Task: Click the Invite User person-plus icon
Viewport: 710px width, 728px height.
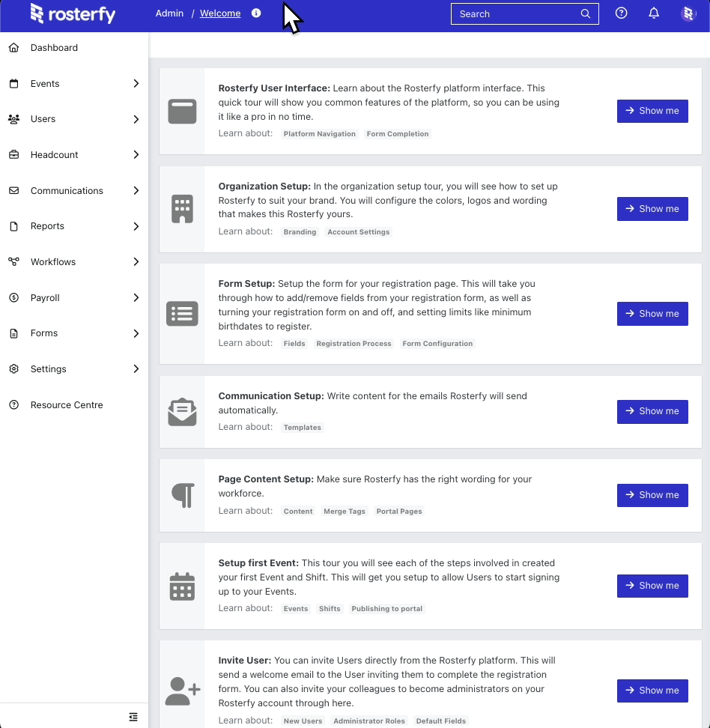Action: click(183, 691)
